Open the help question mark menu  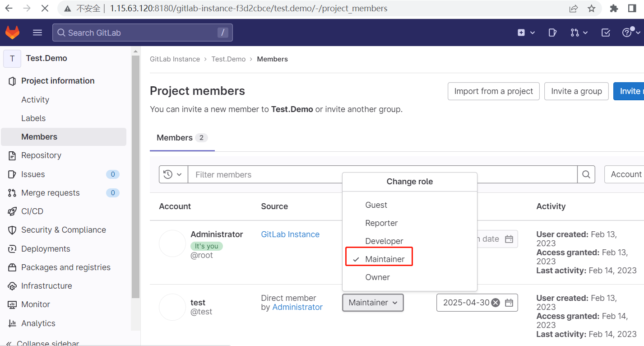pos(627,33)
